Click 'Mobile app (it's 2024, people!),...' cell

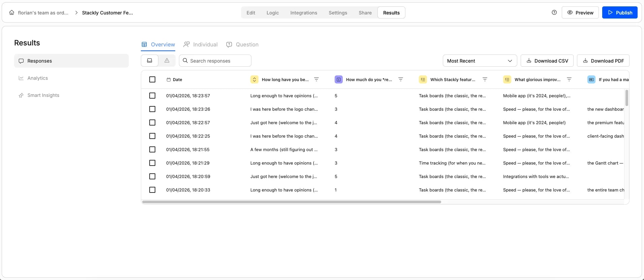tap(537, 96)
